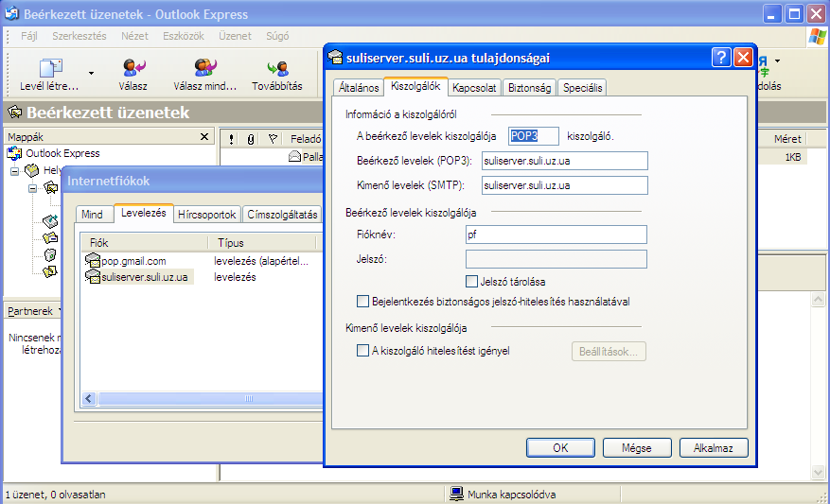The height and width of the screenshot is (504, 830).
Task: Enable the Jelszó tárolása checkbox
Action: click(471, 281)
